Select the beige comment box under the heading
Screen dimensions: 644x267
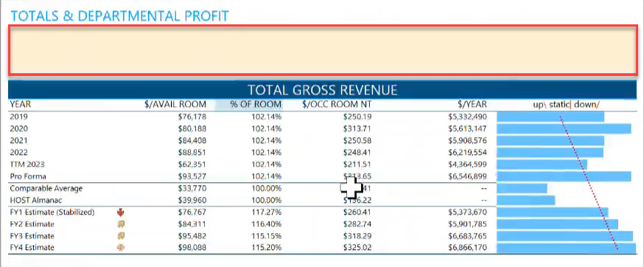(x=323, y=50)
